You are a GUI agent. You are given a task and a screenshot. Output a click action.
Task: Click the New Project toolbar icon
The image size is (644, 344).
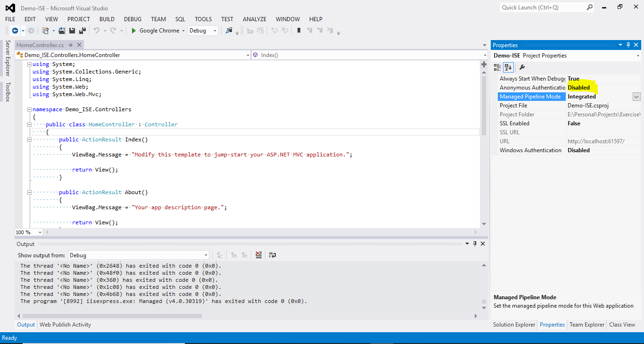(45, 31)
